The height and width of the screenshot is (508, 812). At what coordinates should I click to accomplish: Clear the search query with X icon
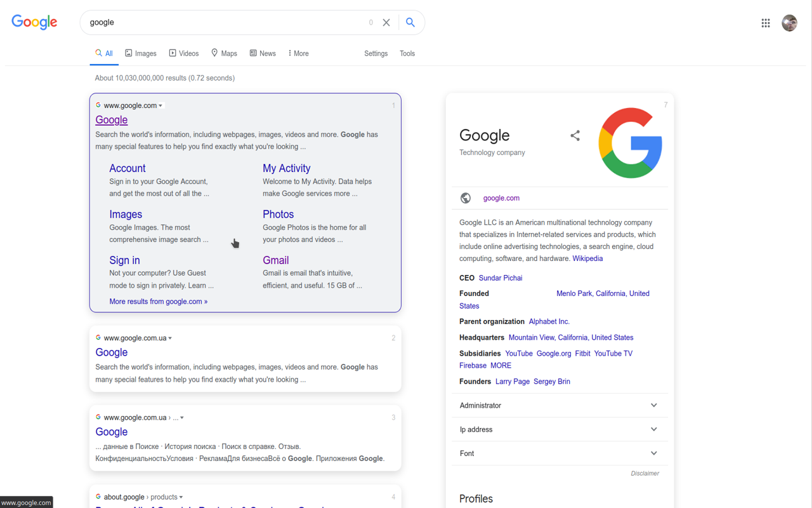386,23
